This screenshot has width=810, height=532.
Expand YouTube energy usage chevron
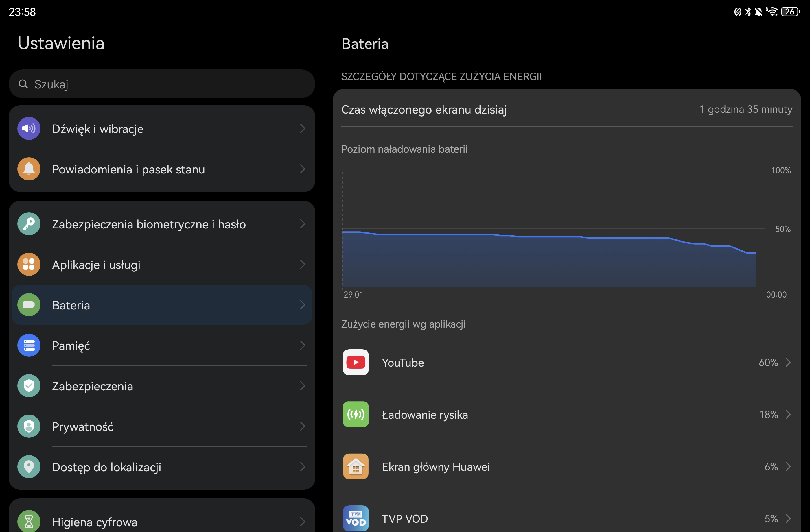[x=788, y=362]
